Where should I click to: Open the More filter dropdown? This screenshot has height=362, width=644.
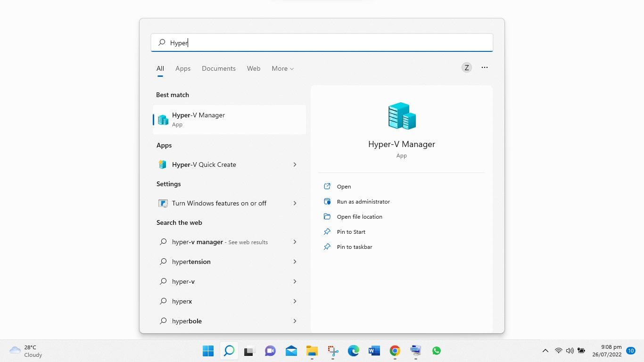pos(282,68)
